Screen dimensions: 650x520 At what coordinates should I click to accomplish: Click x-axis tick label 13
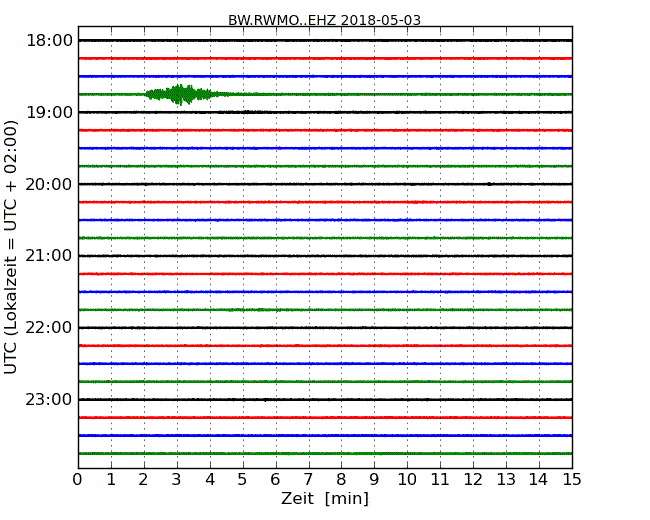506,479
